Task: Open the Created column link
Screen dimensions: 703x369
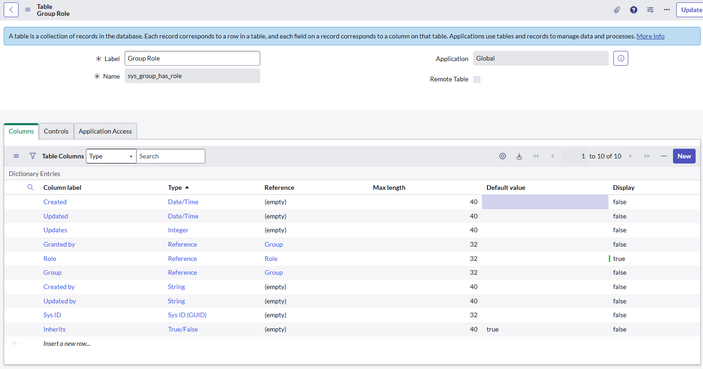Action: point(55,202)
